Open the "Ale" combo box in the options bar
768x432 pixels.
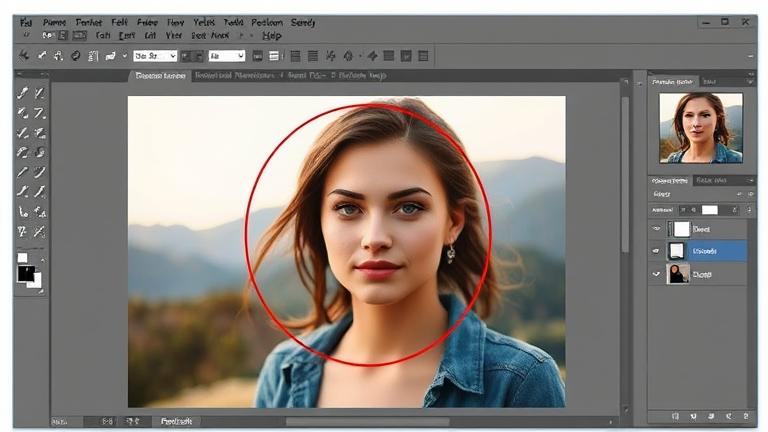click(x=227, y=56)
